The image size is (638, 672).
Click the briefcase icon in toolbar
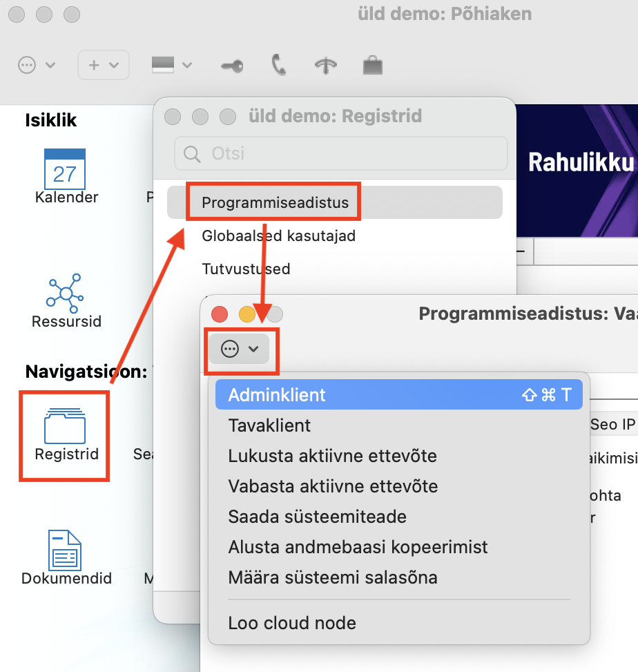(372, 66)
